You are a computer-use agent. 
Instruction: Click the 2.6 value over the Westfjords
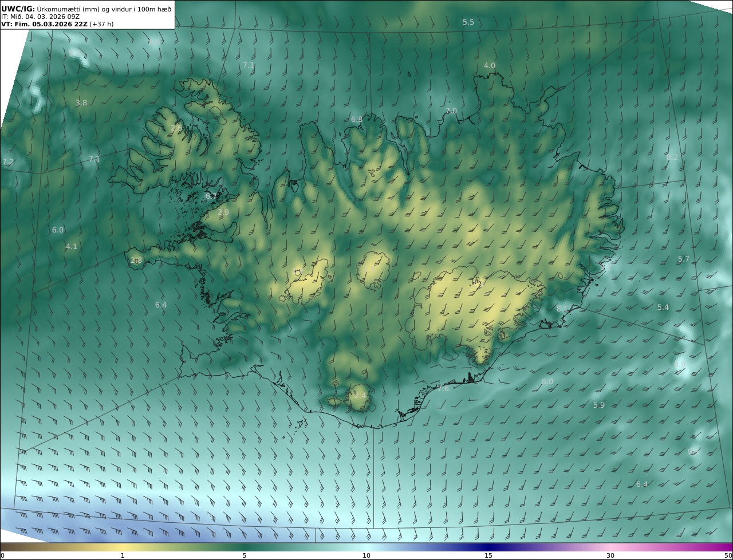(x=176, y=128)
